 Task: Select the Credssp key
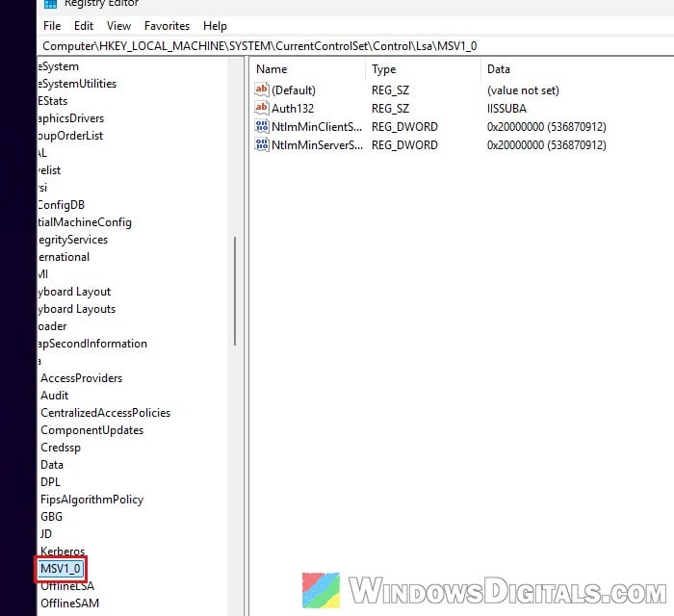point(61,448)
